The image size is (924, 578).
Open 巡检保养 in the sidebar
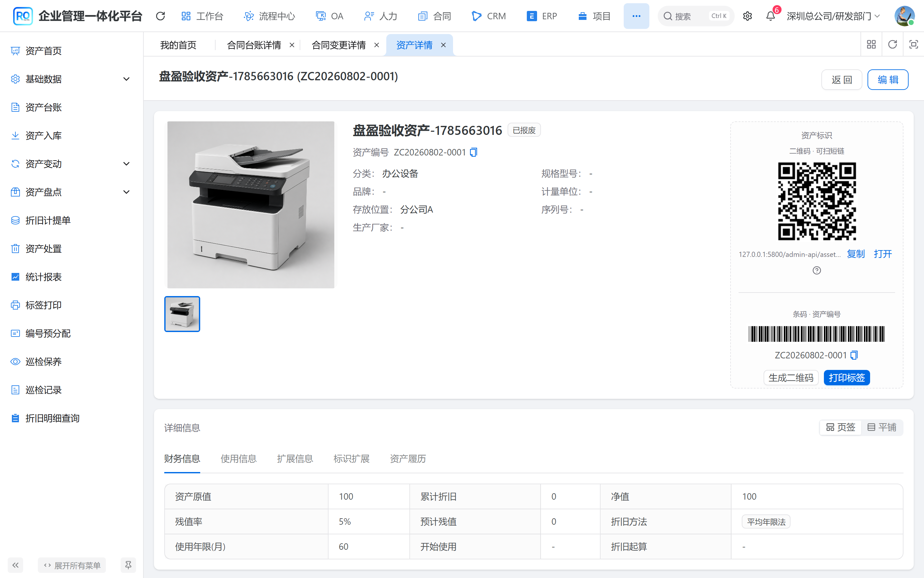(72, 362)
